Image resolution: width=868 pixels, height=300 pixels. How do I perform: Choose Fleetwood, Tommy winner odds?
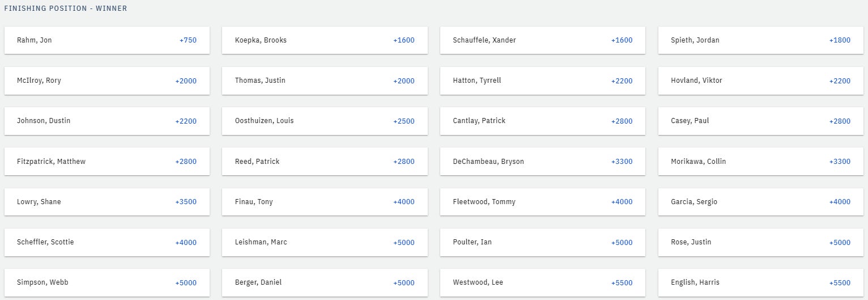coord(543,202)
